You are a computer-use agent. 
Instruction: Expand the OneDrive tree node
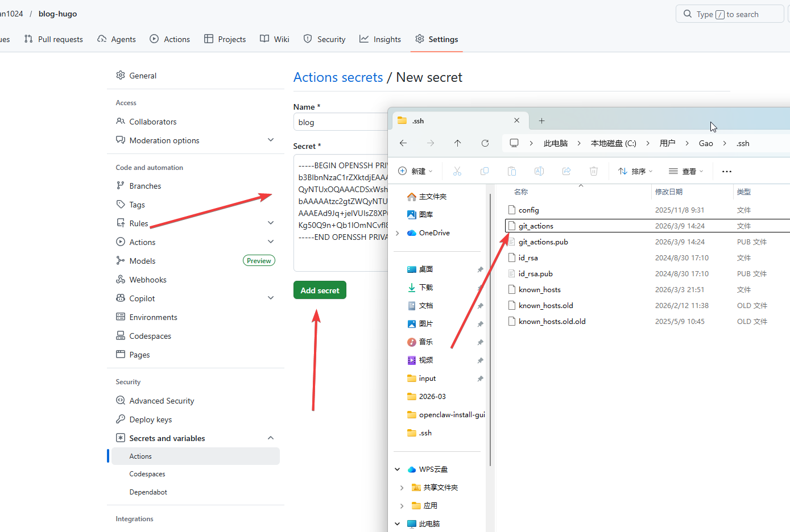[x=398, y=233]
